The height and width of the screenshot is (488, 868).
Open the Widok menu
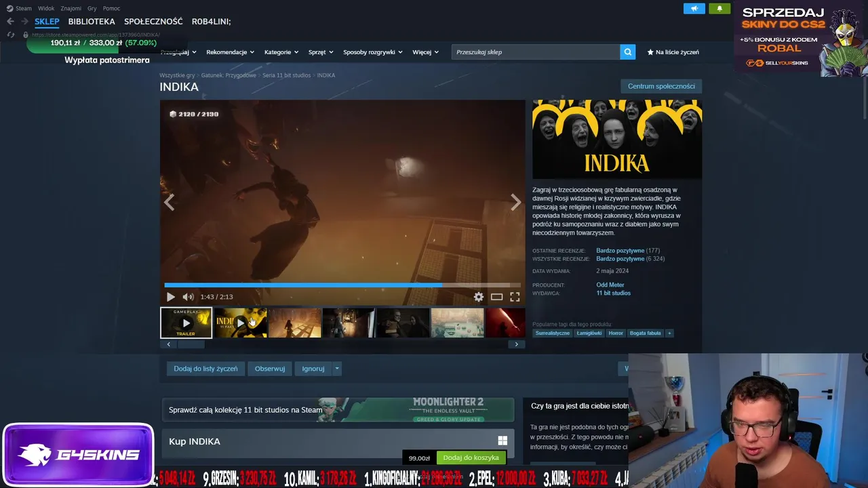point(46,8)
